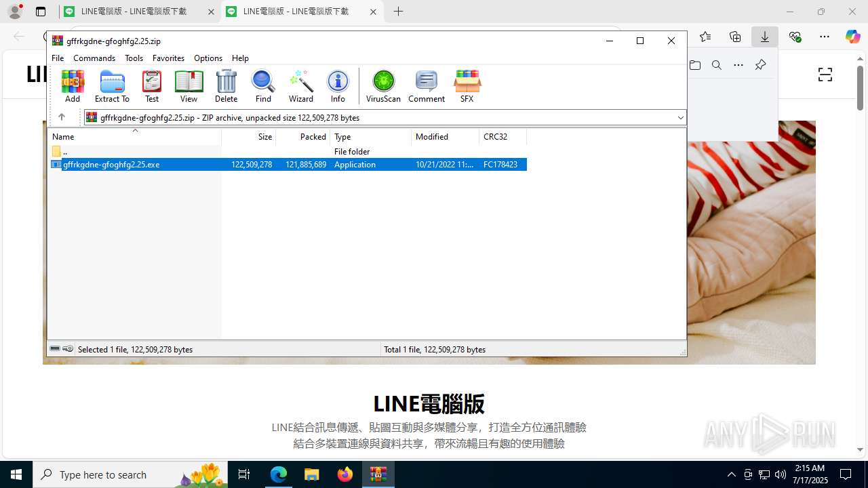Open Microsoft Edge from taskbar

(x=279, y=474)
